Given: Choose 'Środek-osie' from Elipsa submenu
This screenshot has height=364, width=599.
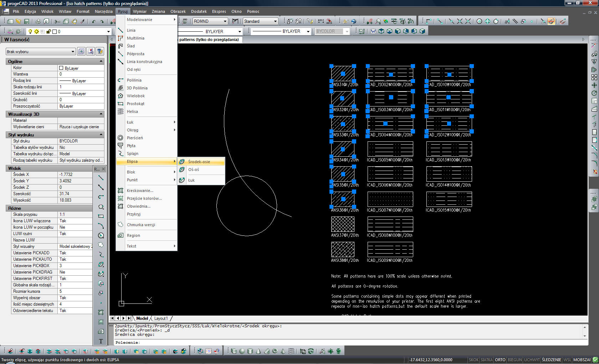Looking at the screenshot, I should pyautogui.click(x=199, y=162).
